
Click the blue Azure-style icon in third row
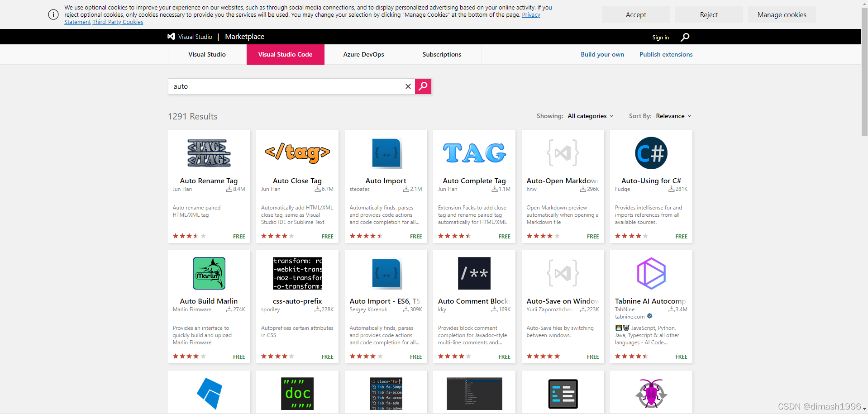point(209,393)
